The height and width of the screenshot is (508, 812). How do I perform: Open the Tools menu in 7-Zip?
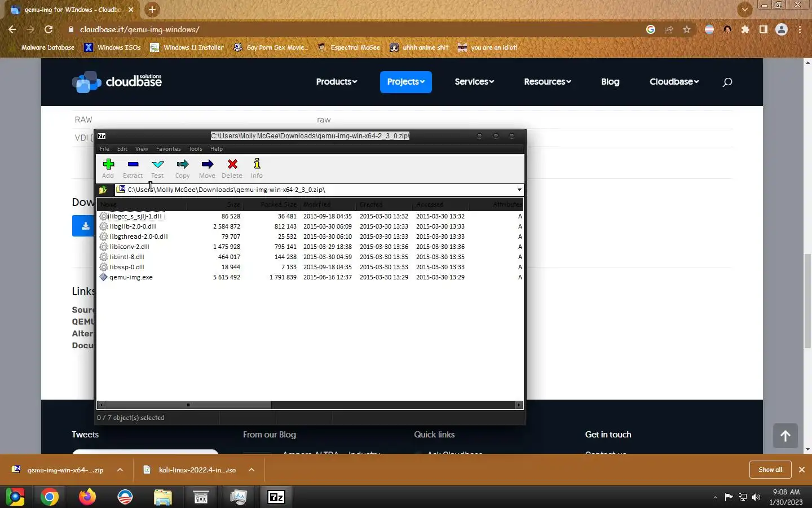click(195, 149)
